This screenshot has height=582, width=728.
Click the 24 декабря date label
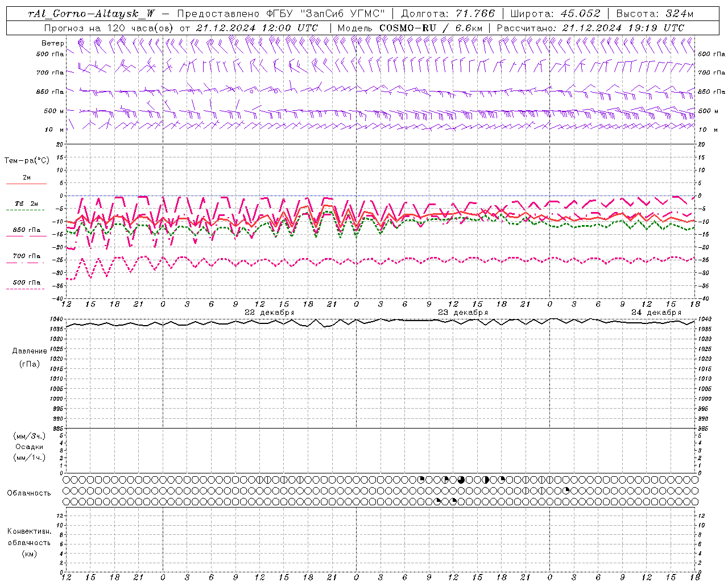[656, 313]
